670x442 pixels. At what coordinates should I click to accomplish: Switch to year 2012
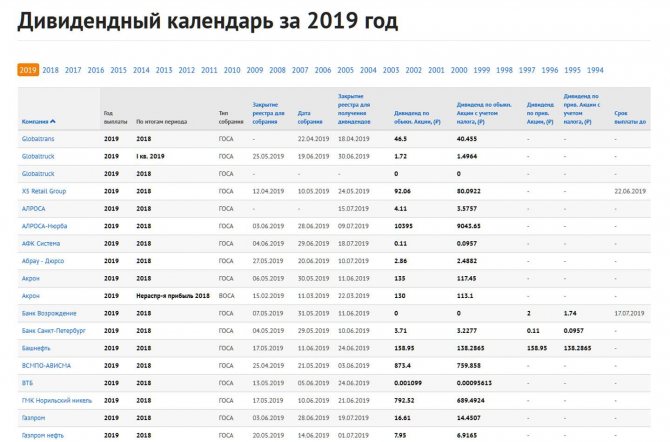[186, 70]
